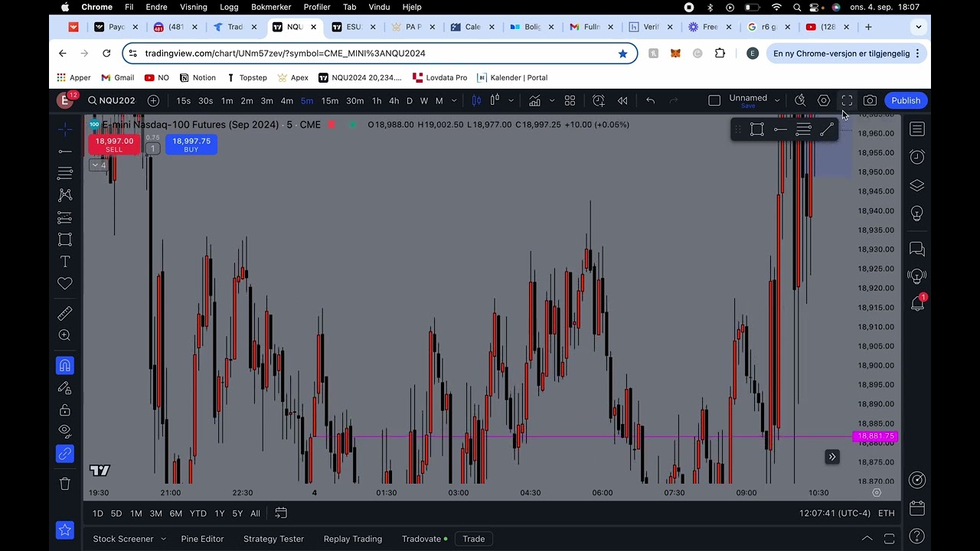Switch to the 15m timeframe

pos(330,101)
